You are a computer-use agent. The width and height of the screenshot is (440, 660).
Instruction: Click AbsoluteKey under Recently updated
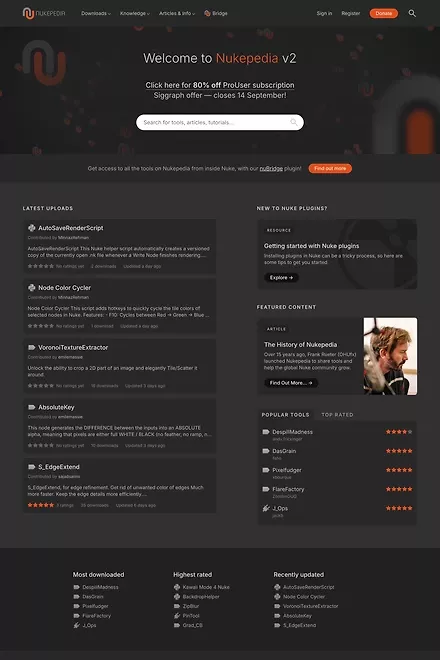click(x=297, y=616)
